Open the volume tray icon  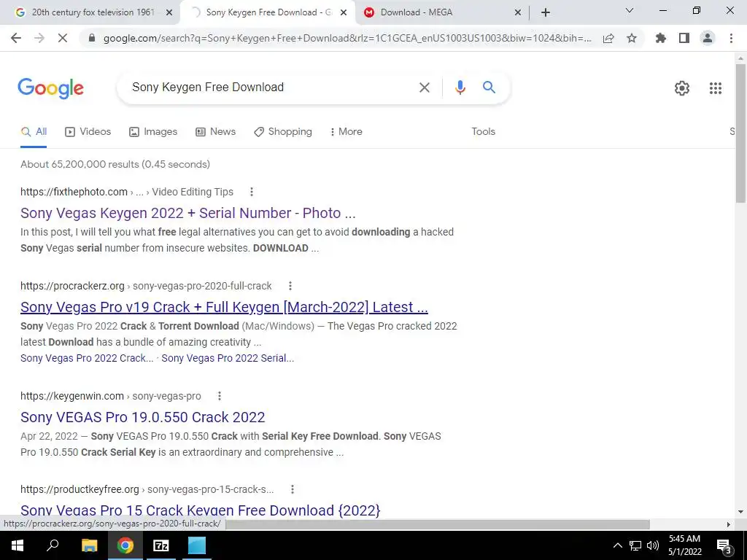click(653, 545)
